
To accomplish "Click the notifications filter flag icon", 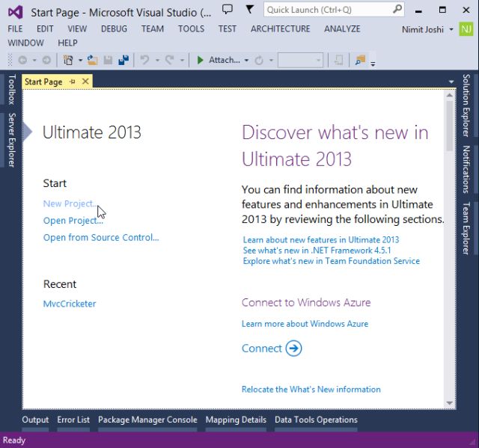I will [249, 10].
